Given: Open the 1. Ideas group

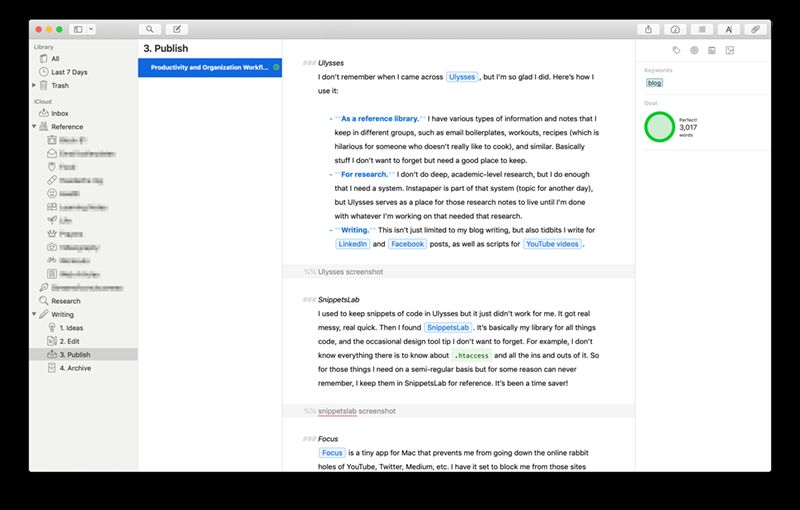Looking at the screenshot, I should coord(72,328).
